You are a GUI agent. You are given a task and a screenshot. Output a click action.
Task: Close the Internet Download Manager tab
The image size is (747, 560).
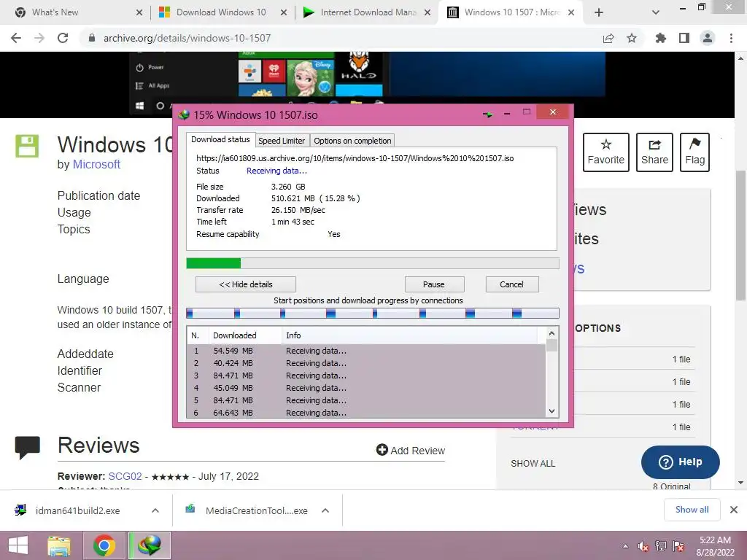pos(427,12)
